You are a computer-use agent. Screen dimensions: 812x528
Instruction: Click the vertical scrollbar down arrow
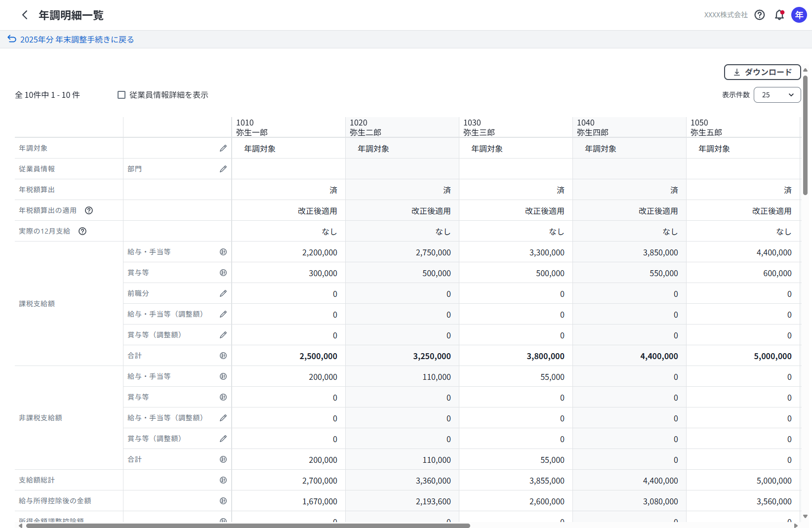[805, 516]
